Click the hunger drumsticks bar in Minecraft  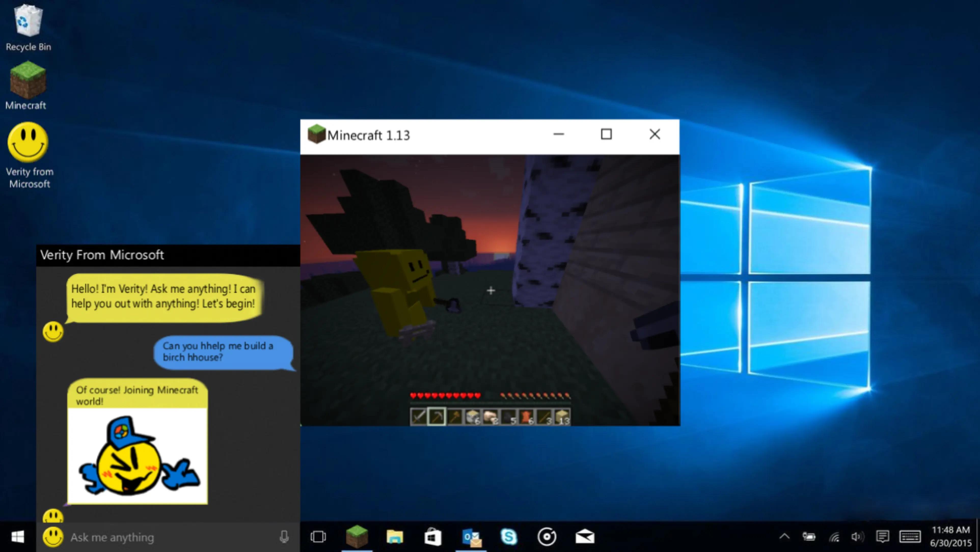pos(535,396)
